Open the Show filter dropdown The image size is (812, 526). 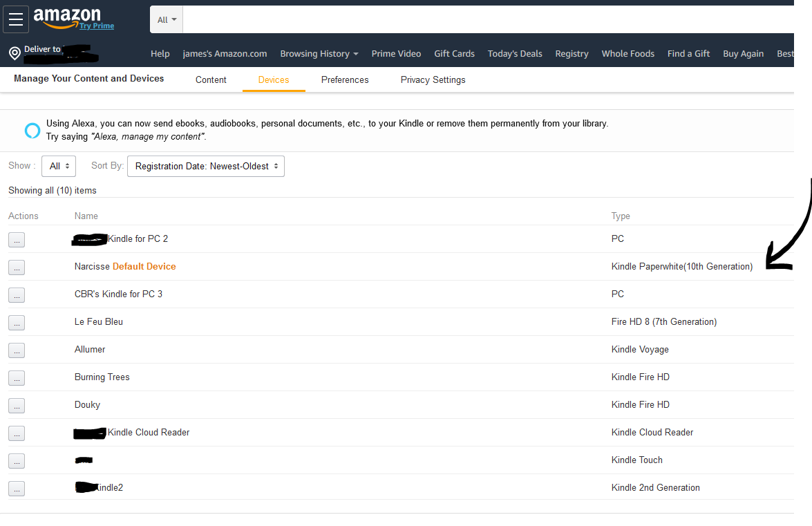(x=59, y=166)
